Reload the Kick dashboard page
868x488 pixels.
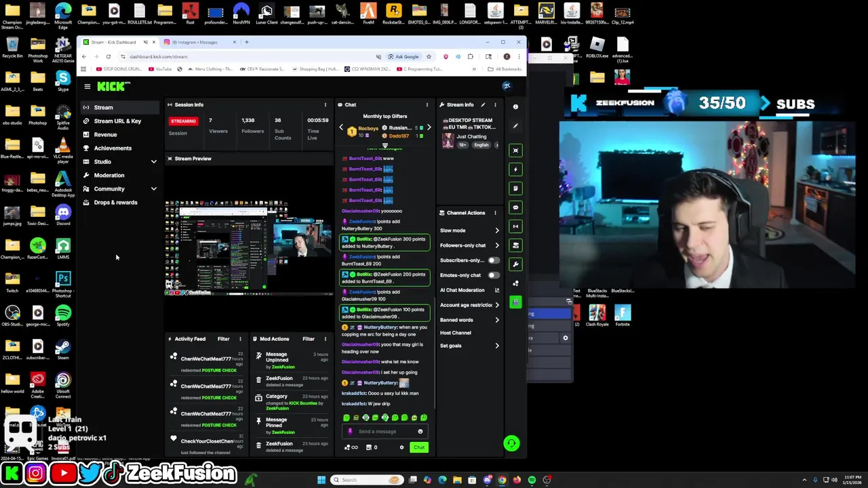(108, 56)
